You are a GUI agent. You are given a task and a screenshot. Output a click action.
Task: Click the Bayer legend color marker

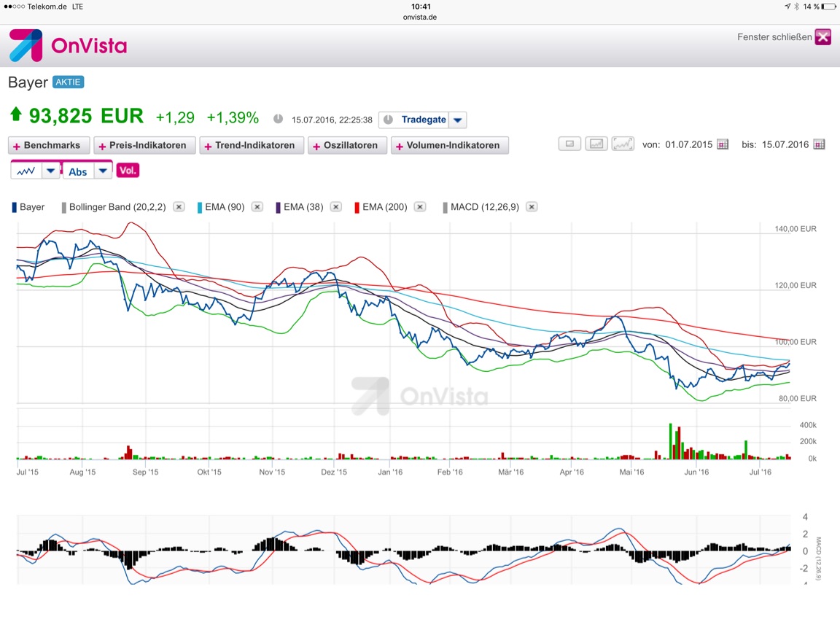(15, 207)
